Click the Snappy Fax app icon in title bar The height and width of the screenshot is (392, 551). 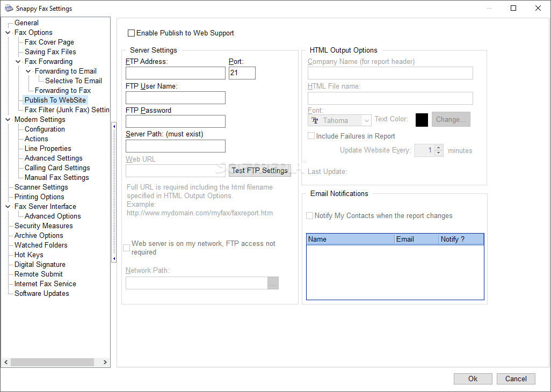click(9, 8)
